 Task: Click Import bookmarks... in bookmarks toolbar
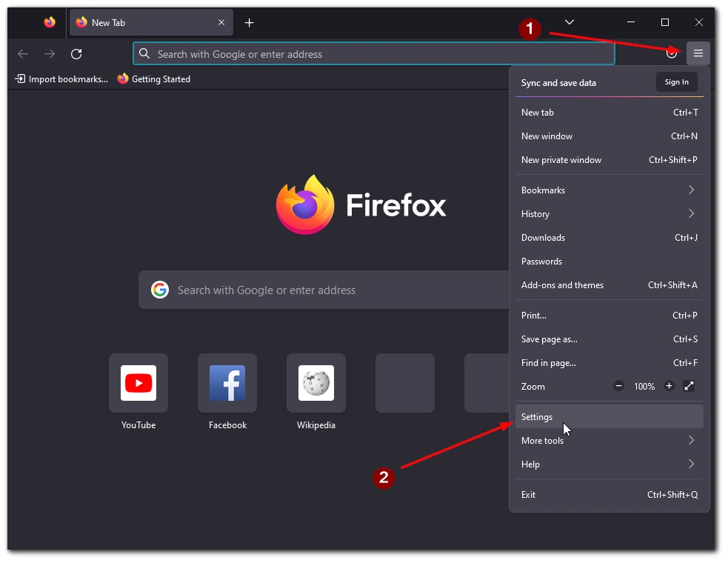[61, 79]
